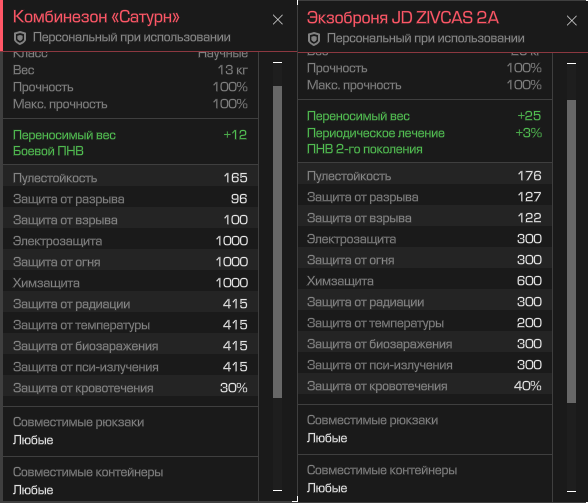Image resolution: width=588 pixels, height=503 pixels.
Task: Click Совместимые контейнеры section in ZIVCAS panel
Action: pyautogui.click(x=425, y=479)
